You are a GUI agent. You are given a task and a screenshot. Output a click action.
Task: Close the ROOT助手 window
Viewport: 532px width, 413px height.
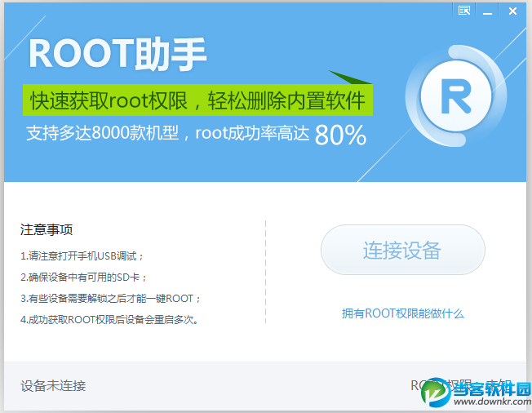(x=512, y=11)
